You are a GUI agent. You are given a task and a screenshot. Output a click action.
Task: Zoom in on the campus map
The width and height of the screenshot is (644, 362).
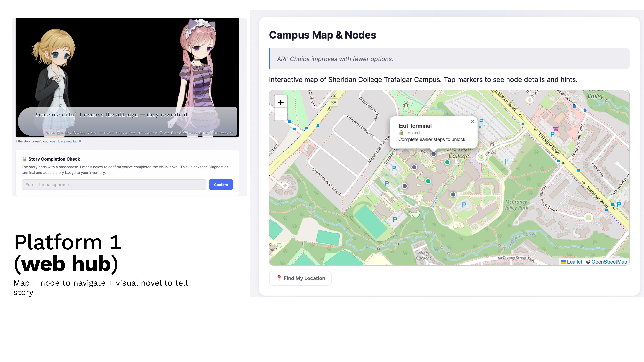point(281,102)
